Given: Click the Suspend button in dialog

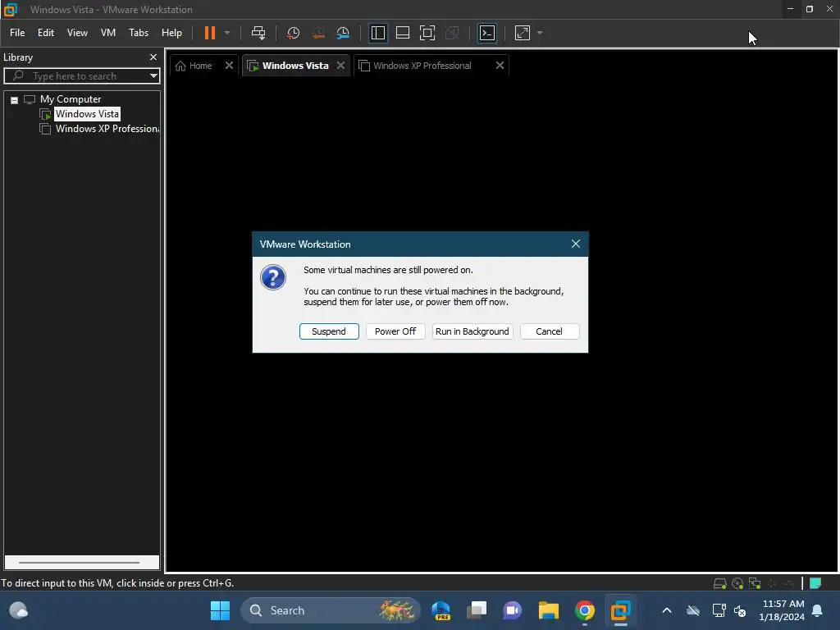Looking at the screenshot, I should pos(329,331).
